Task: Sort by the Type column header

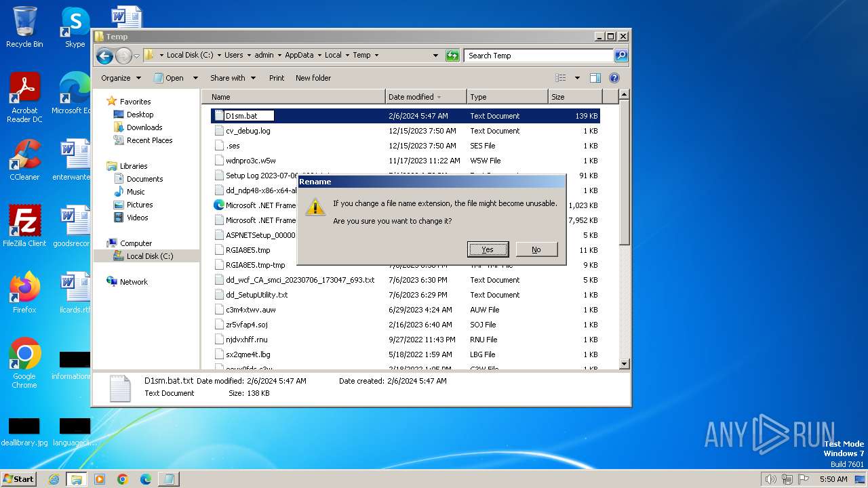Action: tap(507, 97)
